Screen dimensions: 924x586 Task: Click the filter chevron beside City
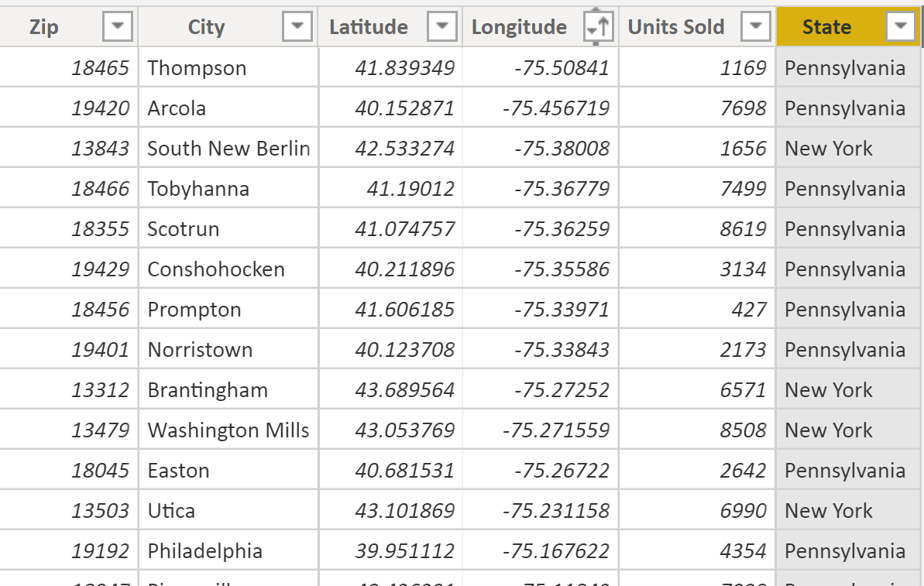point(296,26)
